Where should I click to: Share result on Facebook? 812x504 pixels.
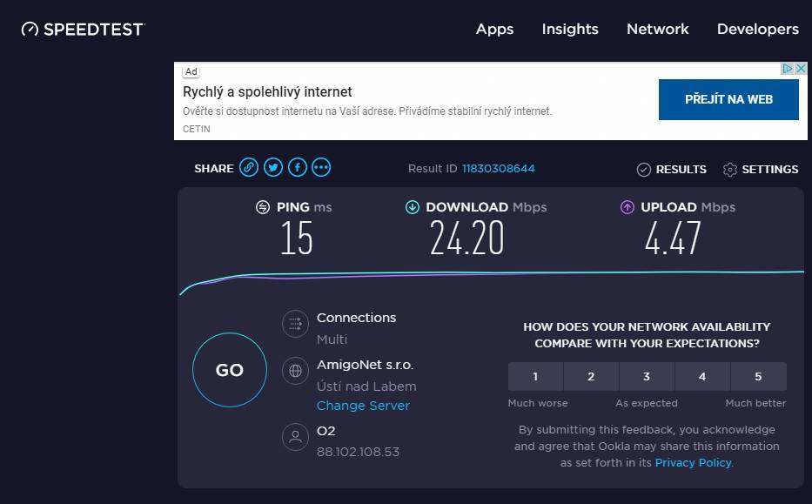click(x=298, y=167)
